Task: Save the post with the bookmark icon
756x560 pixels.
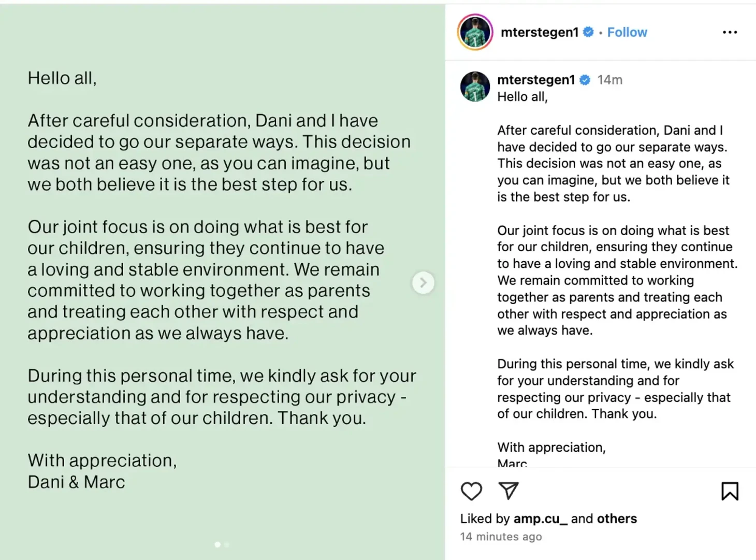Action: click(x=730, y=491)
